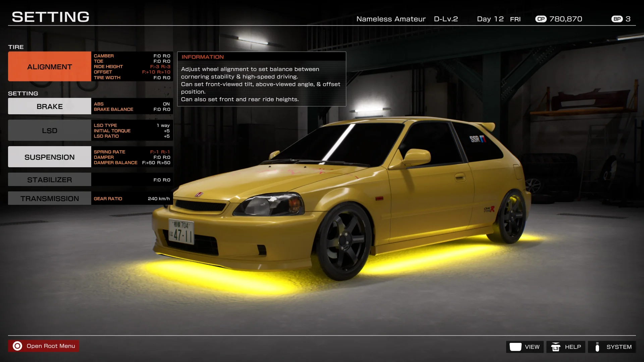
Task: Click the SSR sticker on rear window
Action: point(477,139)
